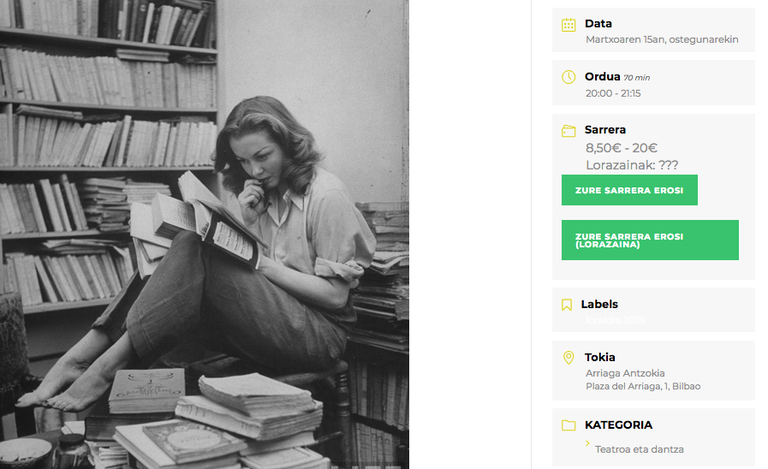768x469 pixels.
Task: Click the 8,50€ - 20€ price text
Action: point(621,148)
